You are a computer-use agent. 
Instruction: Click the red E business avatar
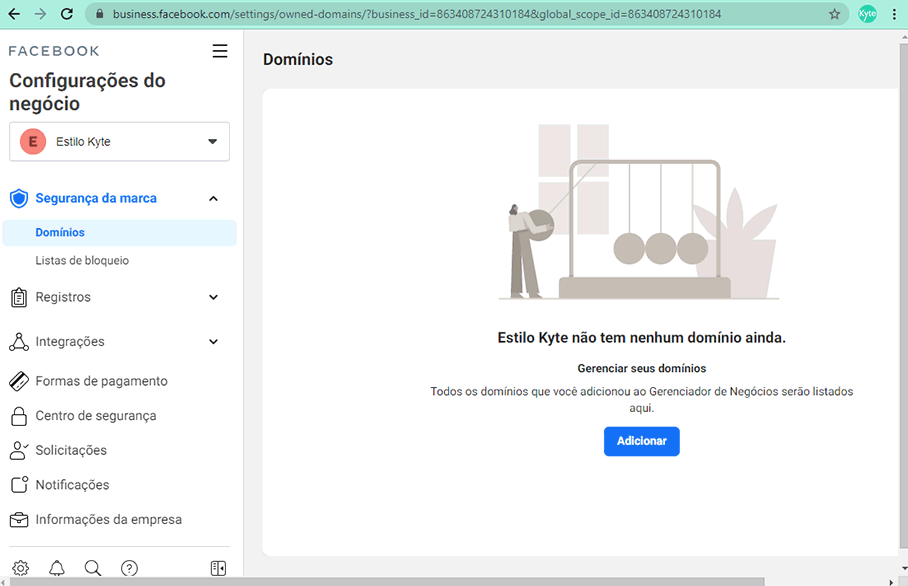(33, 141)
